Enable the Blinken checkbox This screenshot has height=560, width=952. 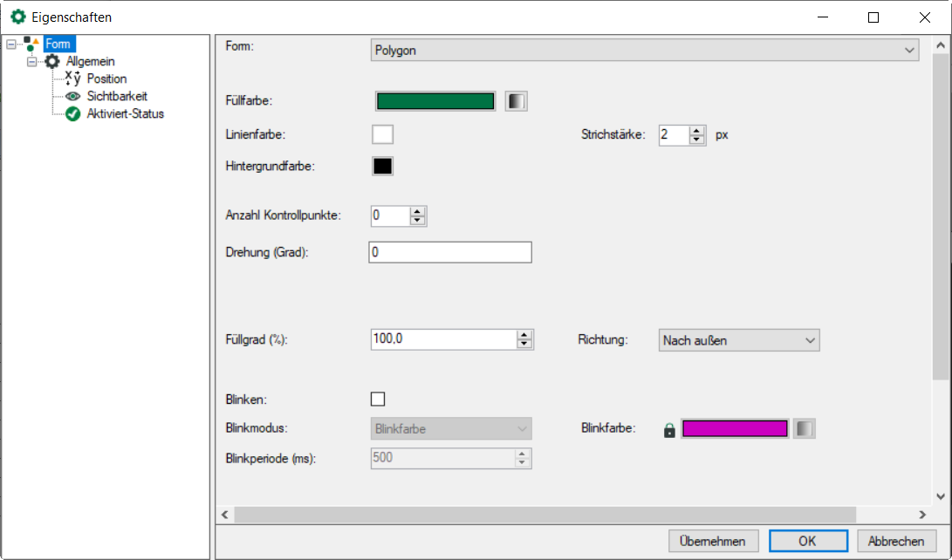tap(378, 400)
